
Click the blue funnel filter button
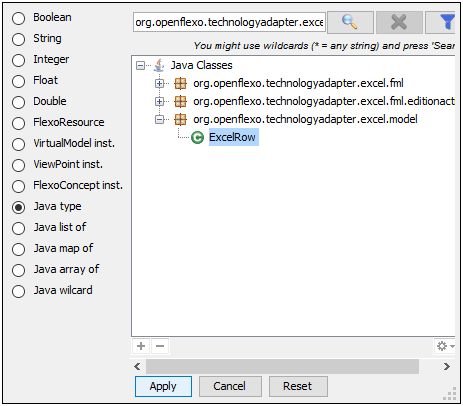440,22
